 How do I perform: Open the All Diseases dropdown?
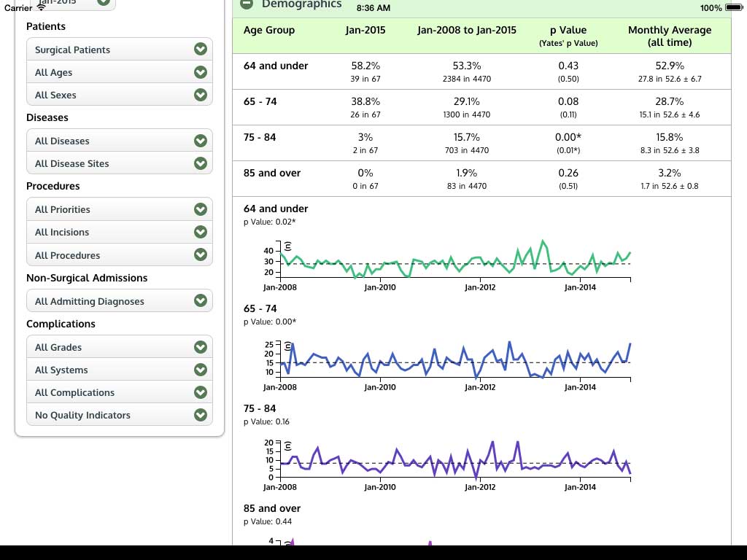coord(120,141)
